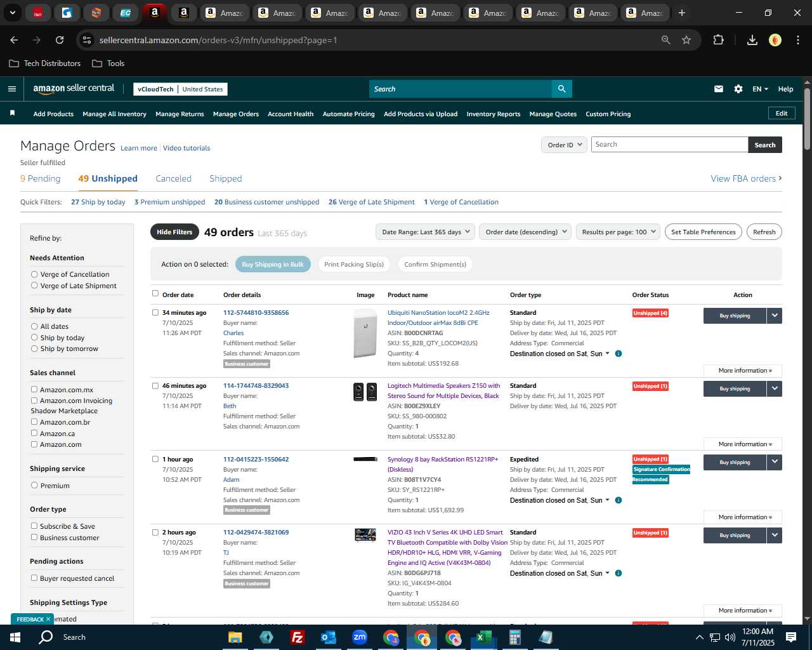812x650 pixels.
Task: Open Automate Pricing menu item
Action: 349,114
